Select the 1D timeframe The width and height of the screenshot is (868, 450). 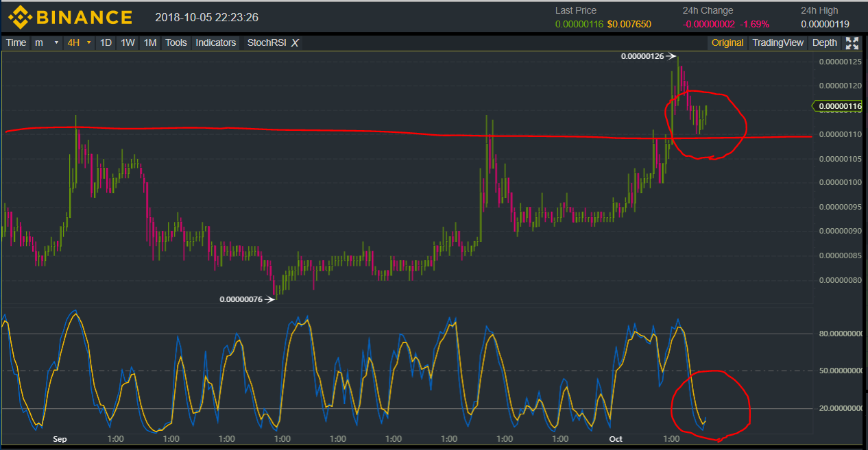point(106,42)
